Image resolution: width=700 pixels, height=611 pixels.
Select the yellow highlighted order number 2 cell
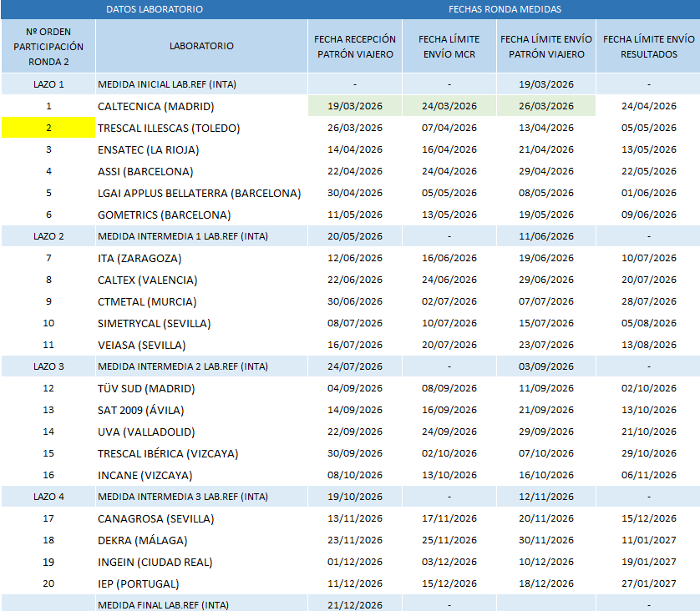point(48,128)
